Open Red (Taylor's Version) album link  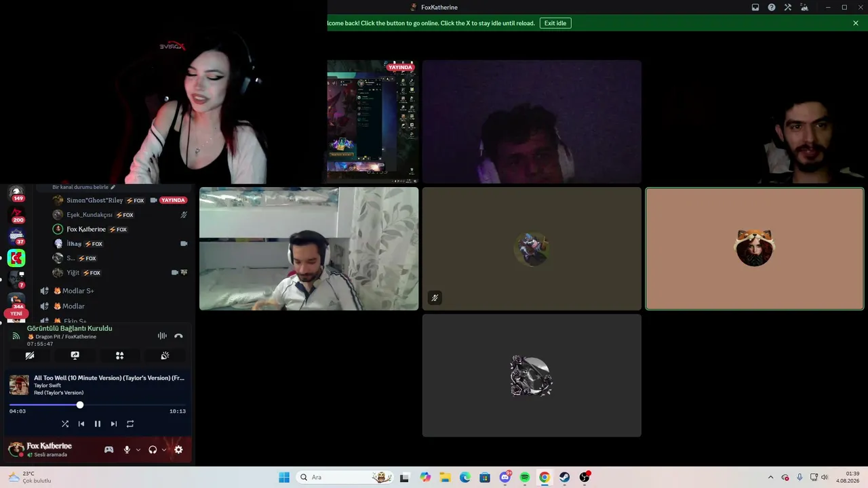(59, 393)
